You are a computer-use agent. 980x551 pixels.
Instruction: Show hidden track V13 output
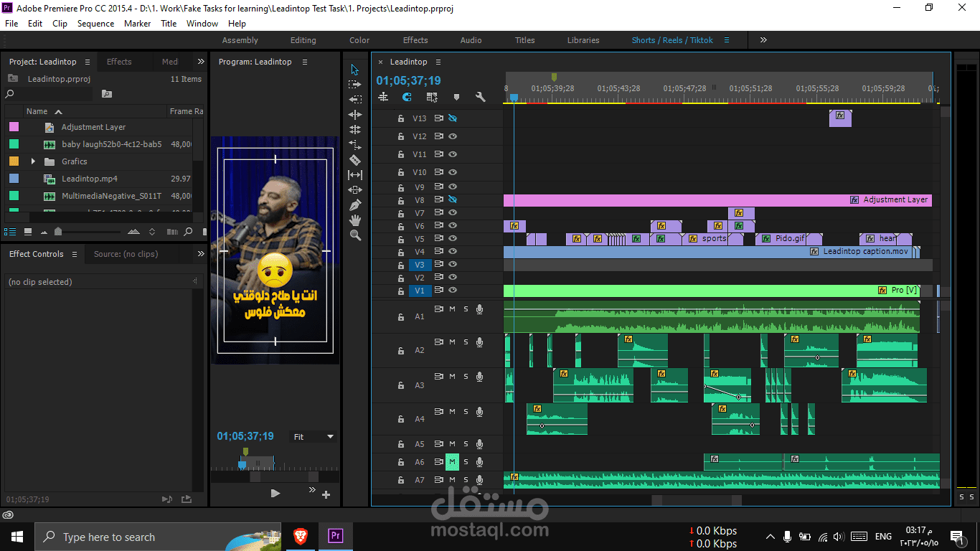click(453, 118)
